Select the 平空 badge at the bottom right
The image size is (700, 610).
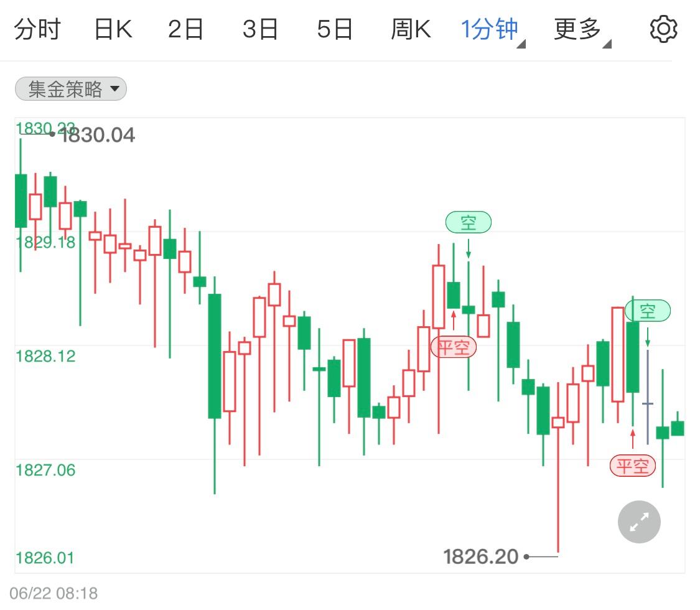click(x=633, y=465)
